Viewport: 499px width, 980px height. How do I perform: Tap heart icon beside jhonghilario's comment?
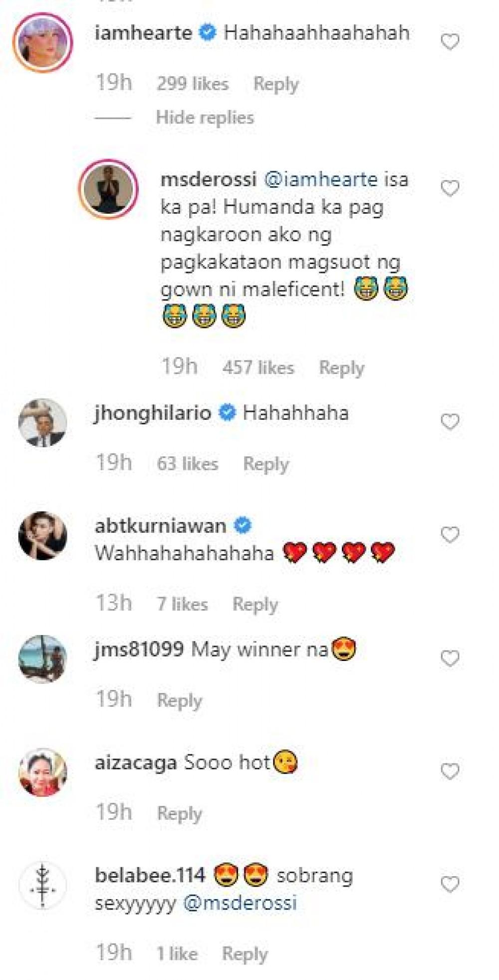pos(450,422)
